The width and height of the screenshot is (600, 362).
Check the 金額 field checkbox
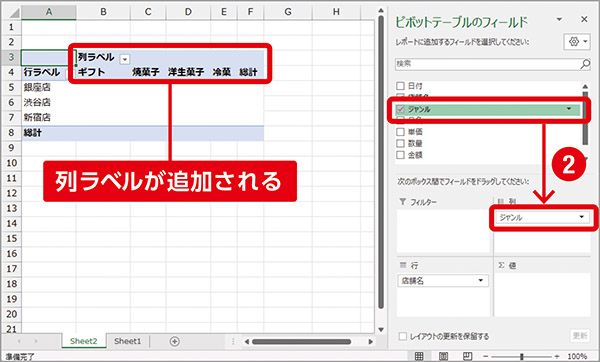[x=400, y=155]
